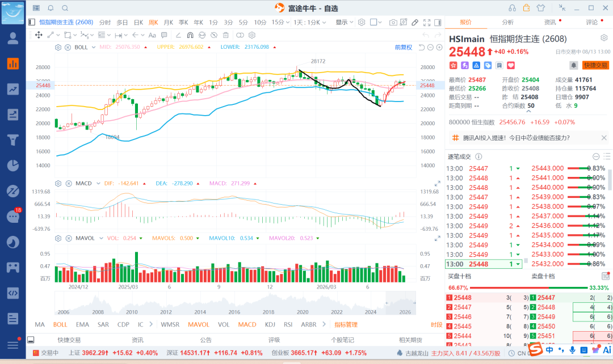
Task: Open quote panel settings gear
Action: tap(604, 39)
